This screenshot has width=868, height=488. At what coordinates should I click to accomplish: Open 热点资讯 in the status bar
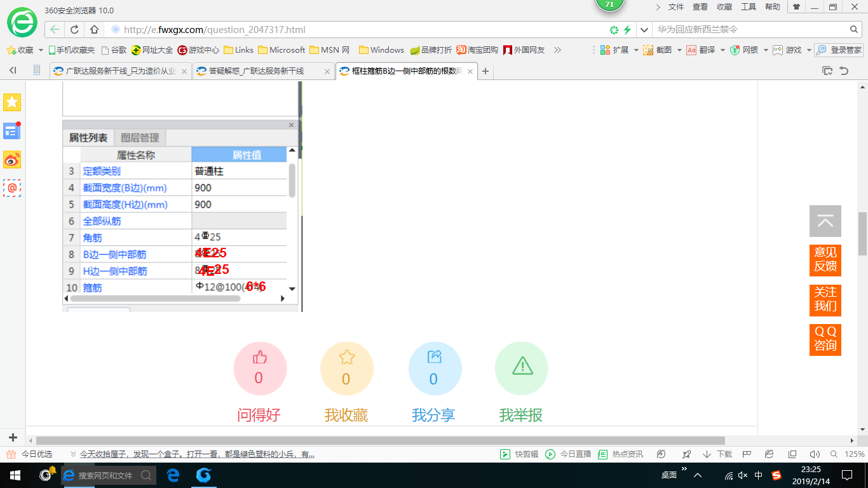pos(621,454)
